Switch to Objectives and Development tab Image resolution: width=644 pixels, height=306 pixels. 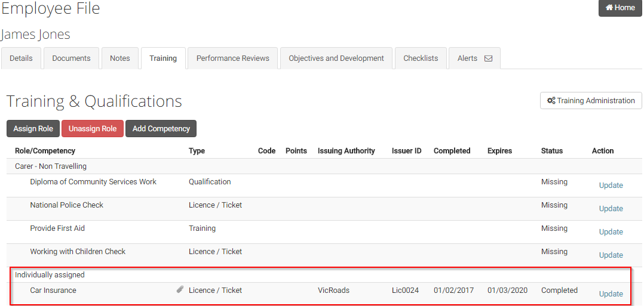[x=336, y=58]
